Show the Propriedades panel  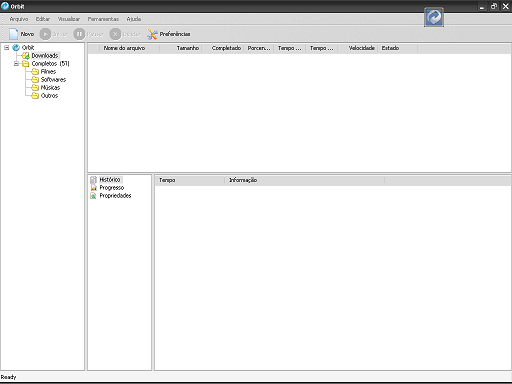coord(115,196)
